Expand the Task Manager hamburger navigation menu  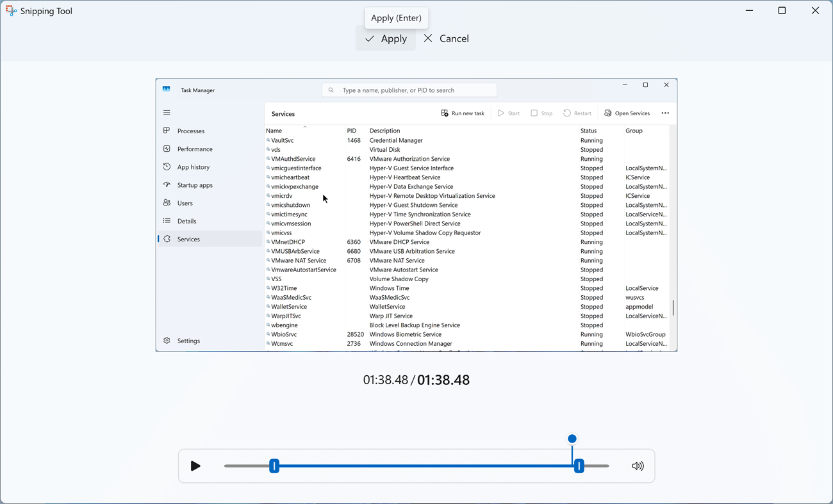click(167, 113)
